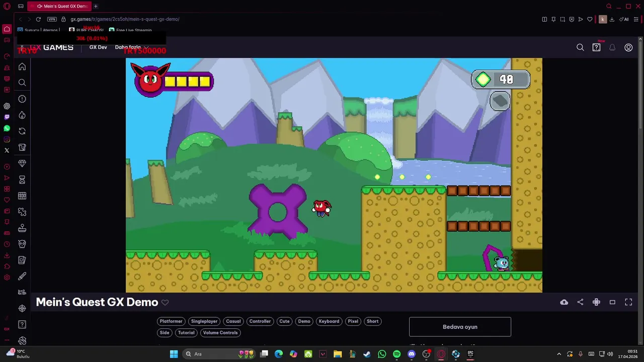Open the Easy Setup sliders menu
The height and width of the screenshot is (362, 644).
tap(636, 19)
